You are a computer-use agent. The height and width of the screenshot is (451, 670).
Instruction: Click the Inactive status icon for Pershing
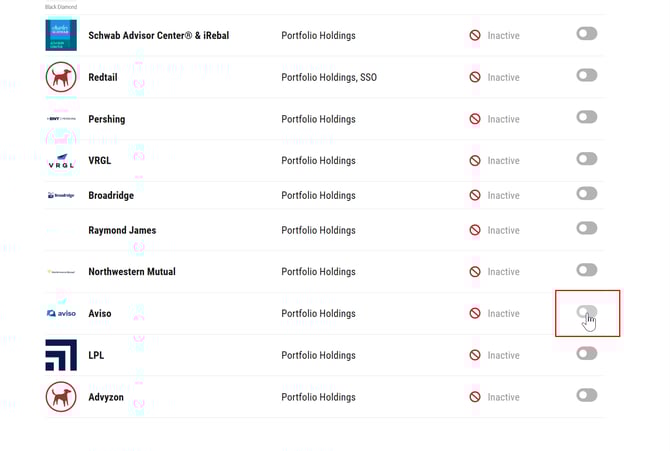pyautogui.click(x=475, y=119)
